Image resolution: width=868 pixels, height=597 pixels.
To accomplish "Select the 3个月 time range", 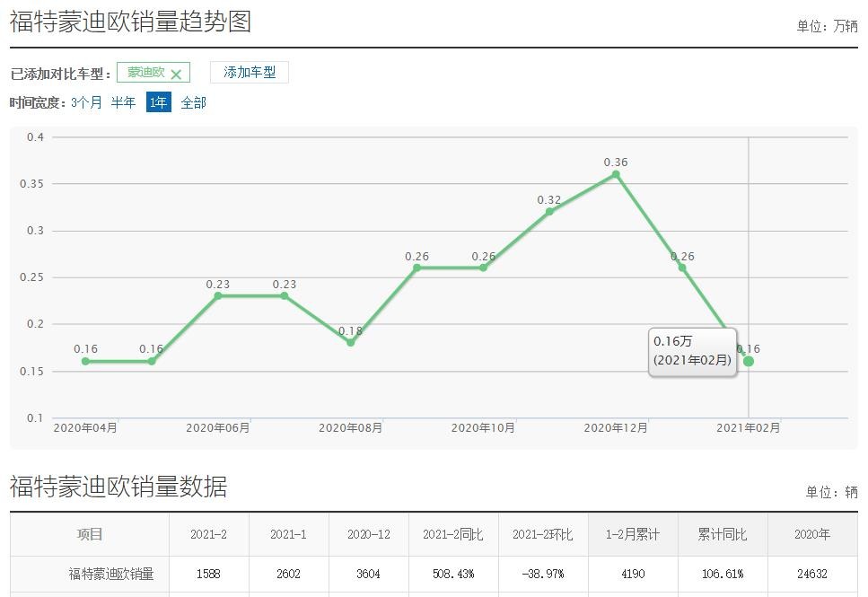I will click(x=86, y=102).
